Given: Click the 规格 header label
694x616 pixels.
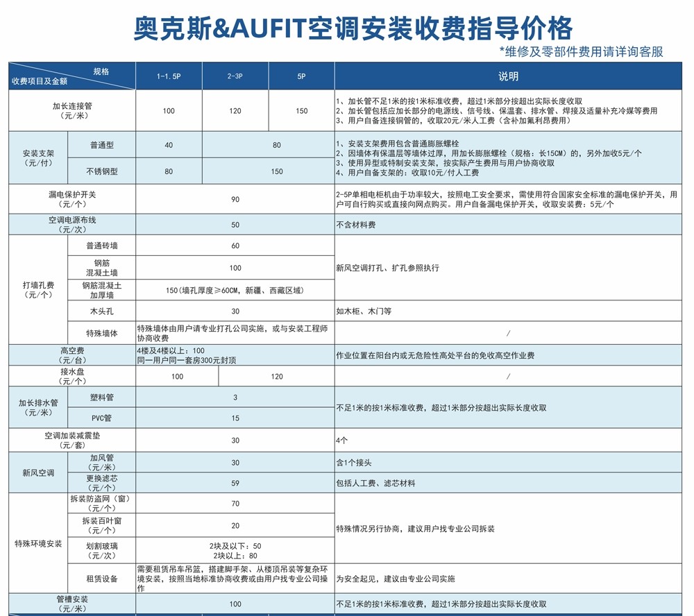Looking at the screenshot, I should click(101, 71).
